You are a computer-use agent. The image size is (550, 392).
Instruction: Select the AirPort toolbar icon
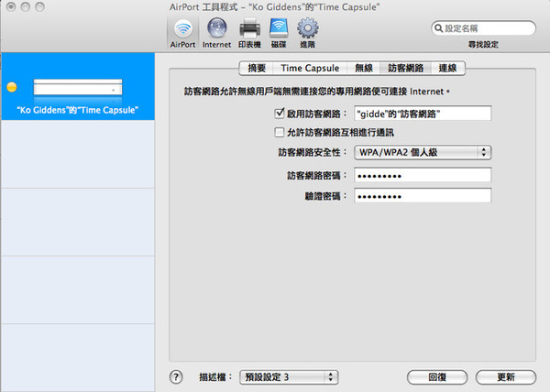tap(182, 33)
